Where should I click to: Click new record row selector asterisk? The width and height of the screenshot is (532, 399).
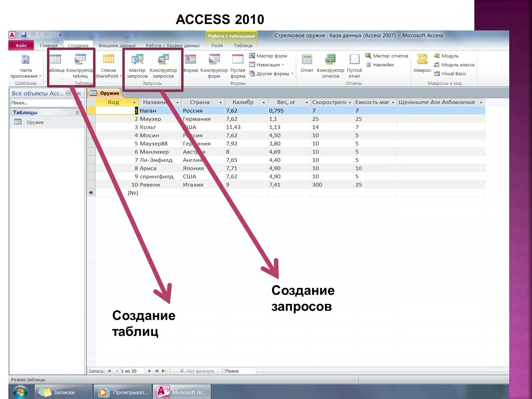click(91, 193)
